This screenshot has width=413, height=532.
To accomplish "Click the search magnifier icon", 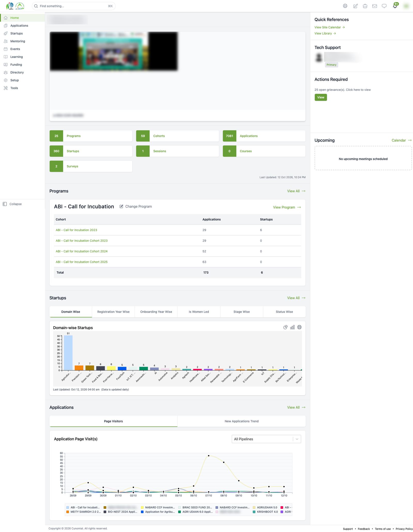I will click(36, 6).
